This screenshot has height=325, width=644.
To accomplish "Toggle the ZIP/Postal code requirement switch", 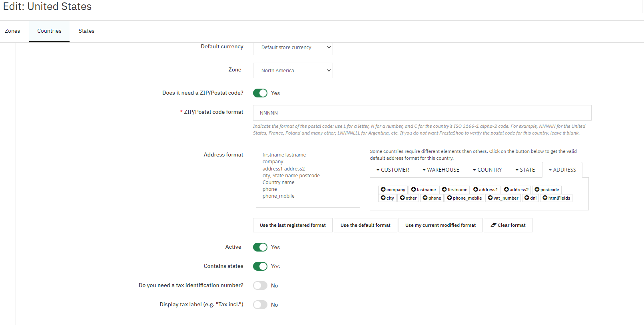I will tap(260, 93).
